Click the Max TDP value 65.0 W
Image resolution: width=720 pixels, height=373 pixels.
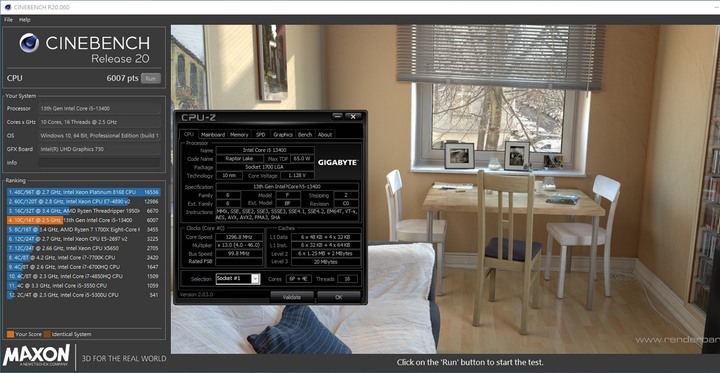coord(302,159)
